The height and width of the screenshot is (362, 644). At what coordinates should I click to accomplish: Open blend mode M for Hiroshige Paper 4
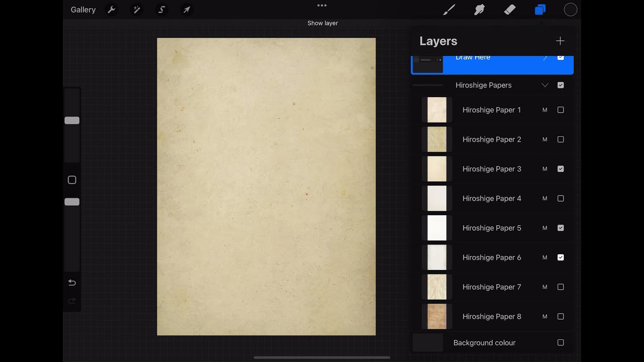pyautogui.click(x=545, y=199)
